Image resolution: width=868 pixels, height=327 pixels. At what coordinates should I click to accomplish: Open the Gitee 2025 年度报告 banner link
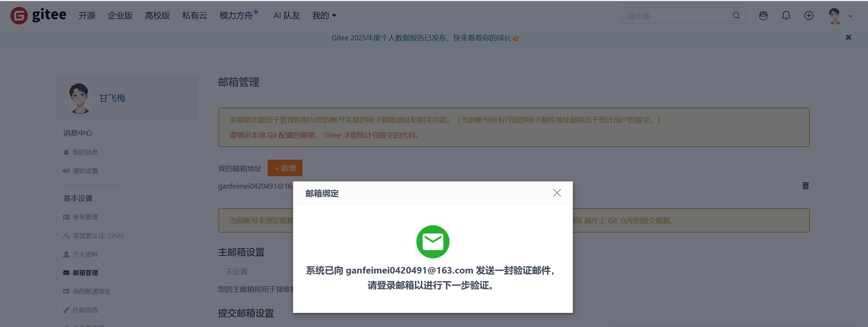click(425, 38)
